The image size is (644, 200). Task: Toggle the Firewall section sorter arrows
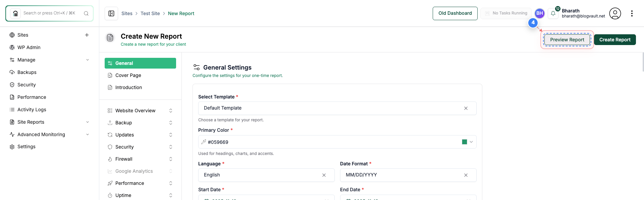171,159
